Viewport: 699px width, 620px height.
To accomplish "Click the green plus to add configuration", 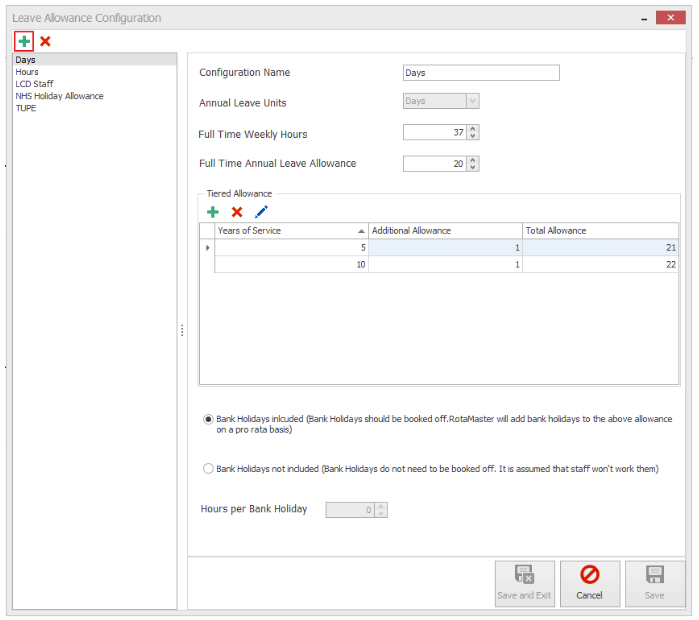I will (24, 41).
